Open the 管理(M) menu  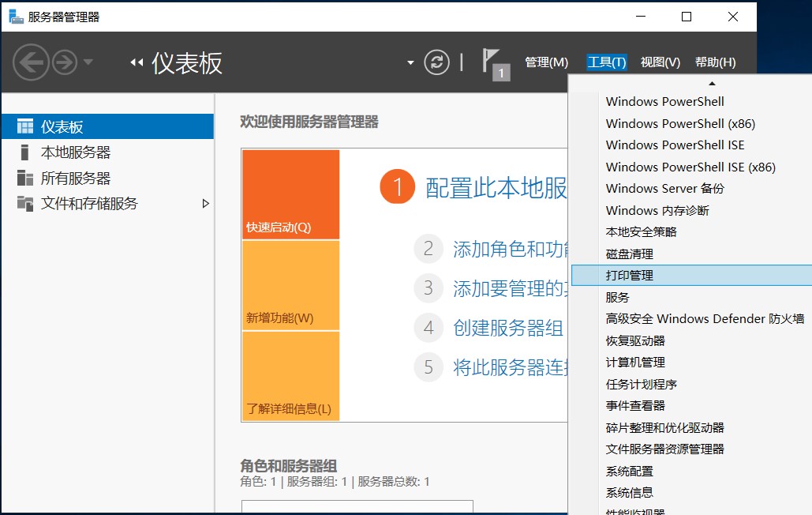pyautogui.click(x=546, y=62)
